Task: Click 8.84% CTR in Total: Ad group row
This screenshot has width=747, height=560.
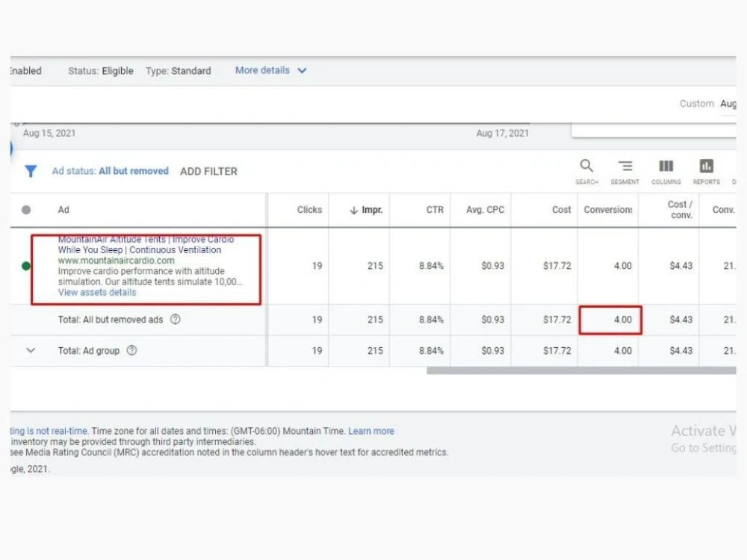Action: click(431, 350)
